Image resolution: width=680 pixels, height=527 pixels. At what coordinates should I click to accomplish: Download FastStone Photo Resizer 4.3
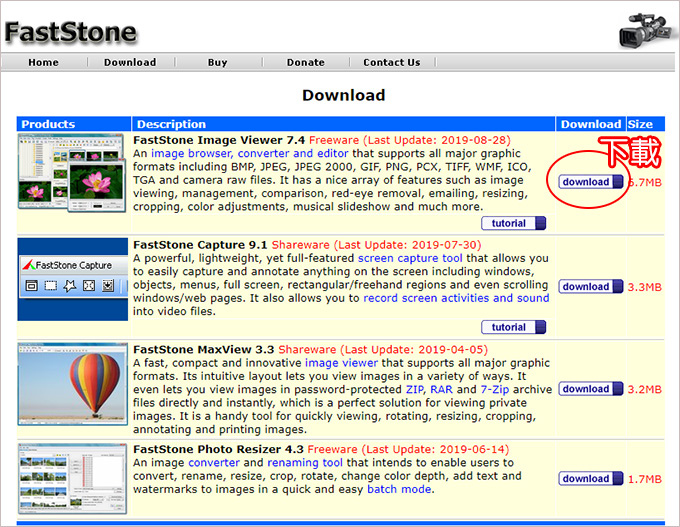click(591, 479)
